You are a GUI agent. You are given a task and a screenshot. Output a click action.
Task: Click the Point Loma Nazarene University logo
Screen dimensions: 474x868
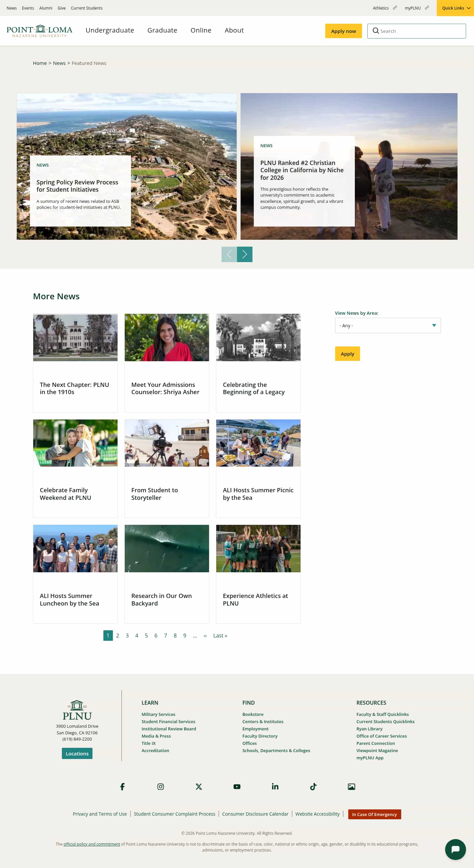tap(39, 31)
